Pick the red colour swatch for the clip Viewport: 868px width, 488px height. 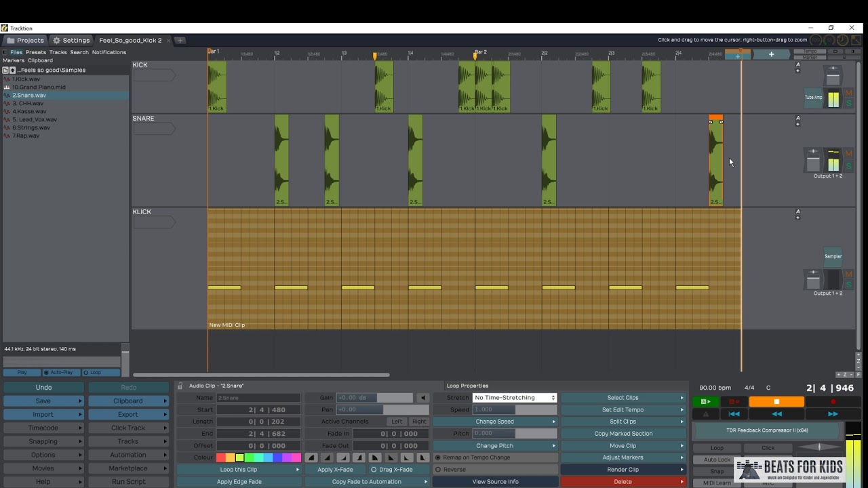point(220,457)
